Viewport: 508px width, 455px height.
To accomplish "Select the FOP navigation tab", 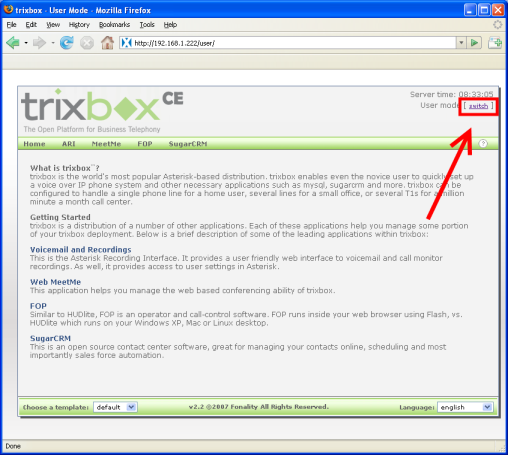I will click(145, 144).
